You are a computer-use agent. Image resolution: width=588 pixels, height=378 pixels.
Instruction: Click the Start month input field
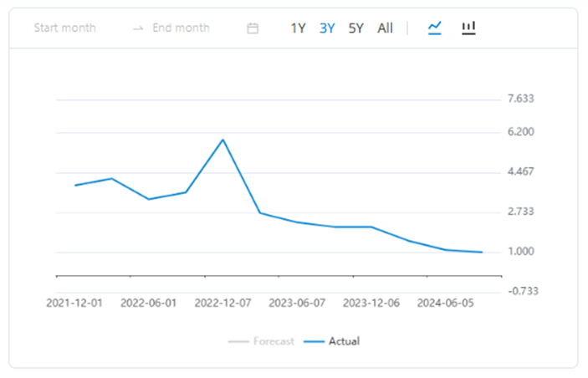pyautogui.click(x=65, y=28)
